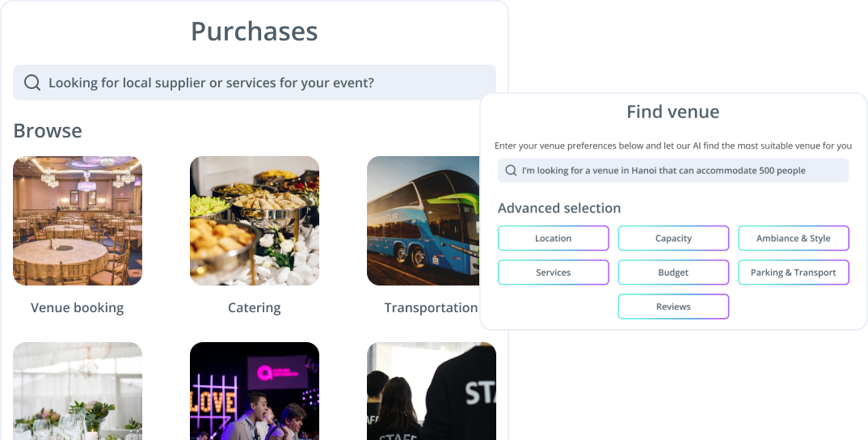The height and width of the screenshot is (440, 868).
Task: Click the table decoration thumbnail in the bottom row
Action: 78,391
